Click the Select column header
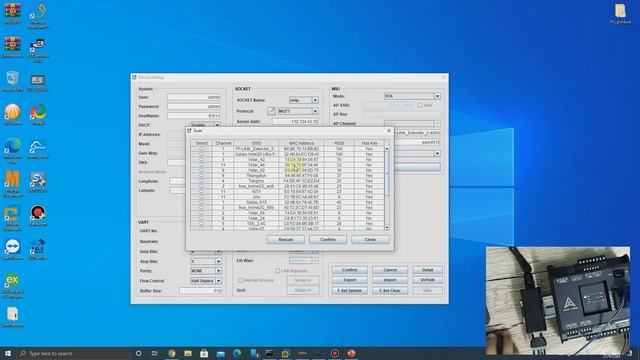The height and width of the screenshot is (360, 640). point(202,143)
